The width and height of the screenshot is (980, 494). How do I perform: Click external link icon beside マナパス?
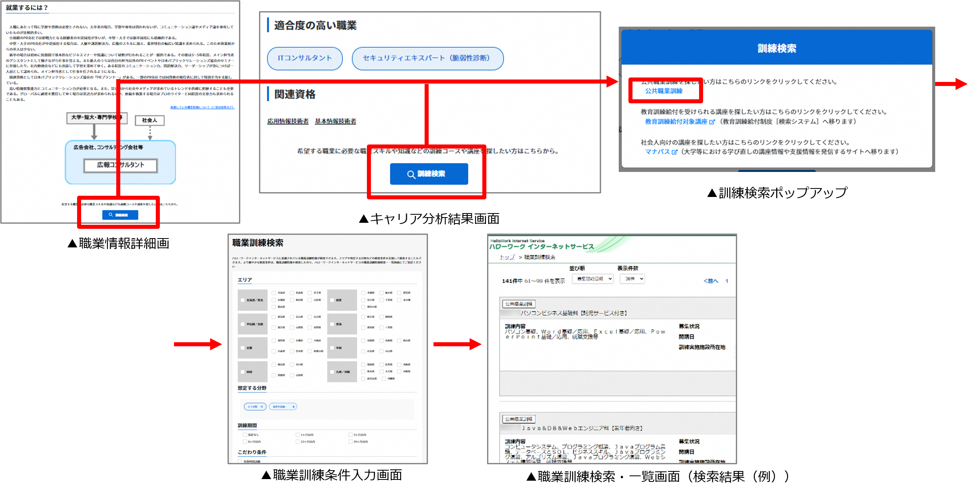click(x=674, y=152)
